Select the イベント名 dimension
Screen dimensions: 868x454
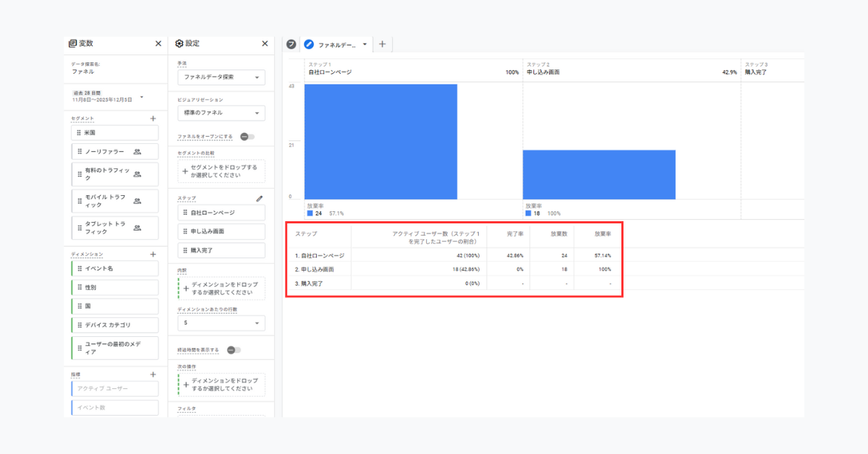116,269
